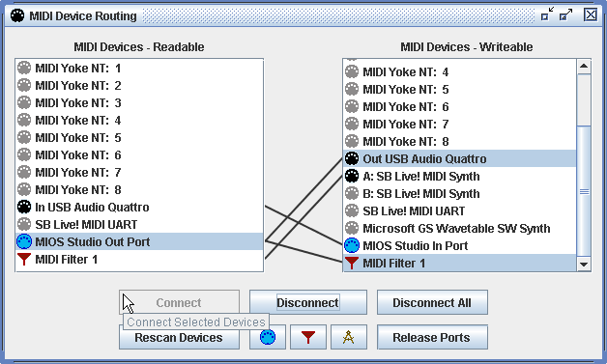Click the icon beside readable MIDI Yoke NT: 5
This screenshot has width=607, height=364.
pos(24,138)
